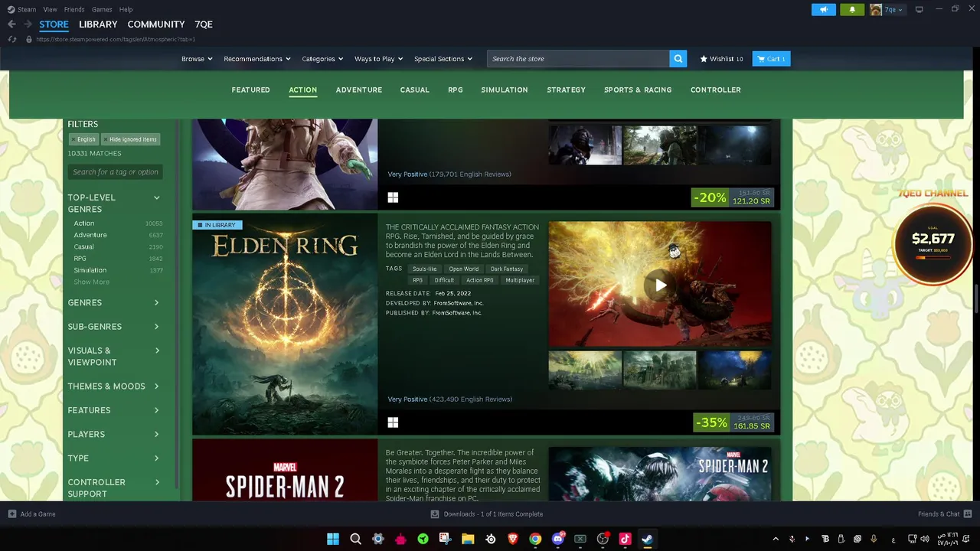Screen dimensions: 980x551
Task: Play the Elden Ring trailer video
Action: click(660, 285)
